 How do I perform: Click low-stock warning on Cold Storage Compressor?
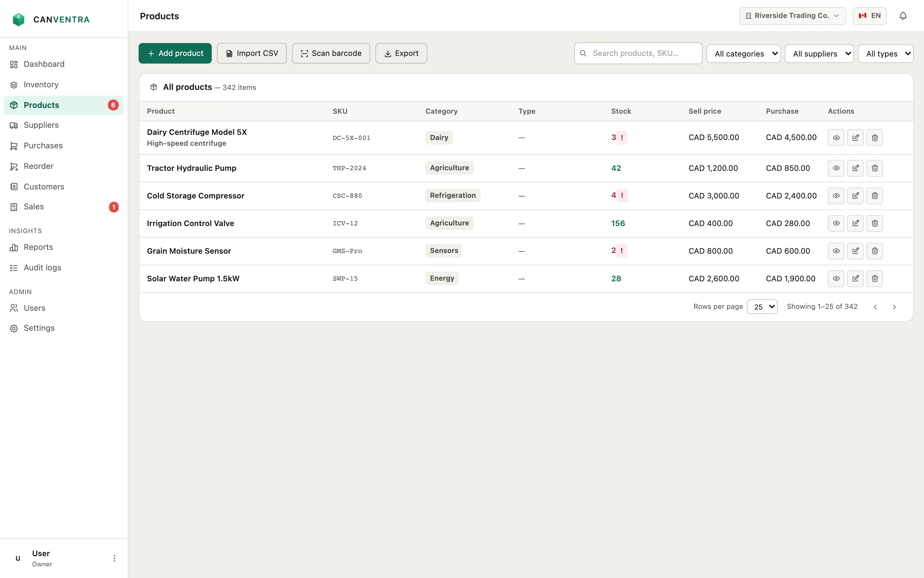(622, 195)
